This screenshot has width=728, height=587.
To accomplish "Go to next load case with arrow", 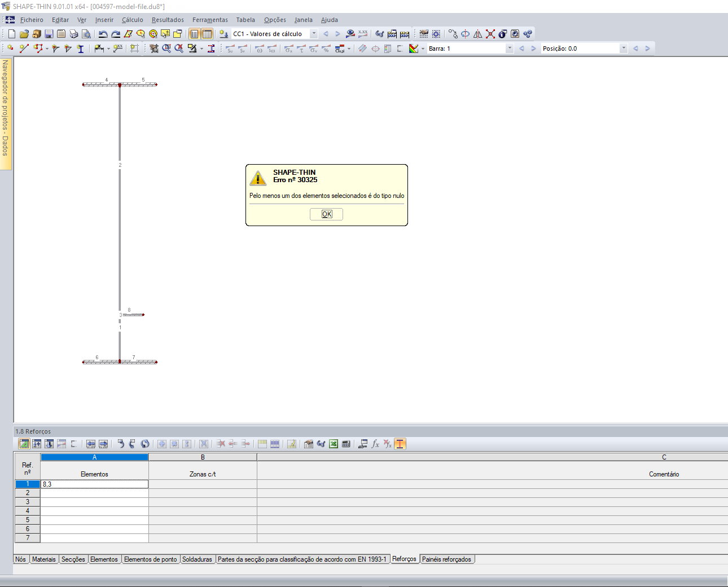I will [x=337, y=34].
